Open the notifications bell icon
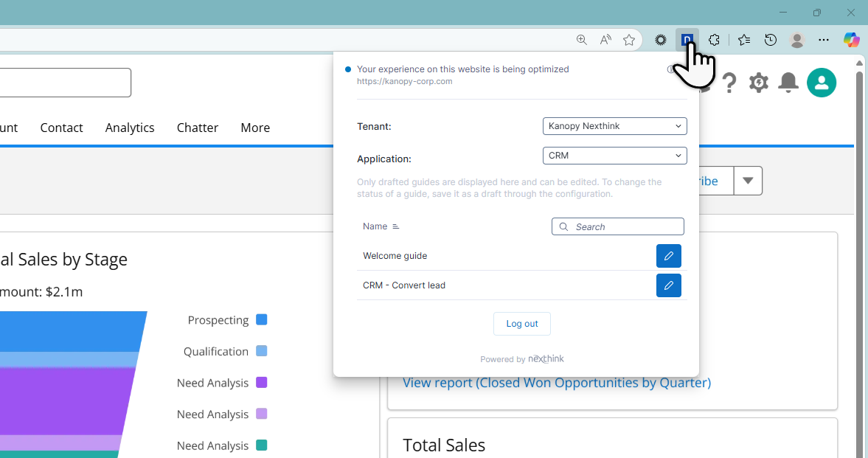 [x=788, y=83]
